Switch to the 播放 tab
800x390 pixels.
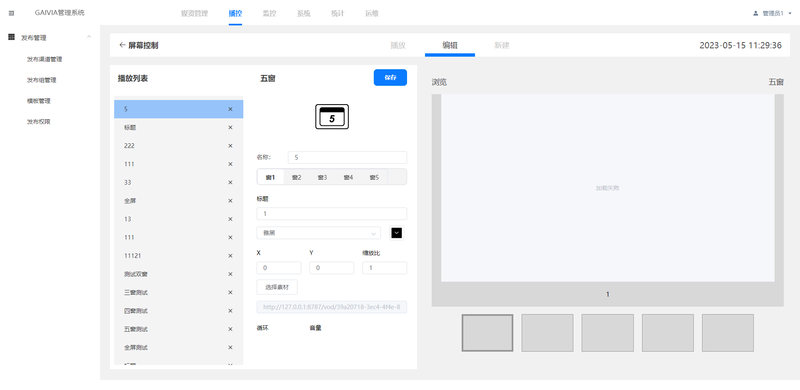pos(398,45)
